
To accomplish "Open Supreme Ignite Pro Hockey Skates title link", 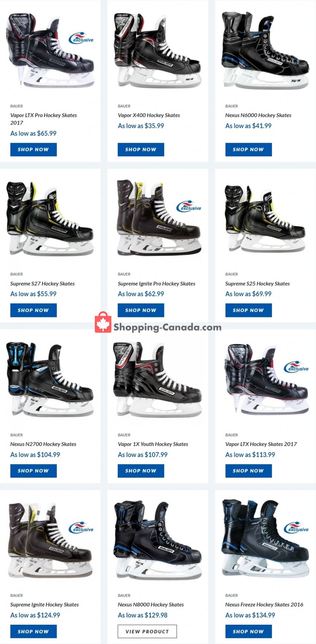I will coord(156,284).
